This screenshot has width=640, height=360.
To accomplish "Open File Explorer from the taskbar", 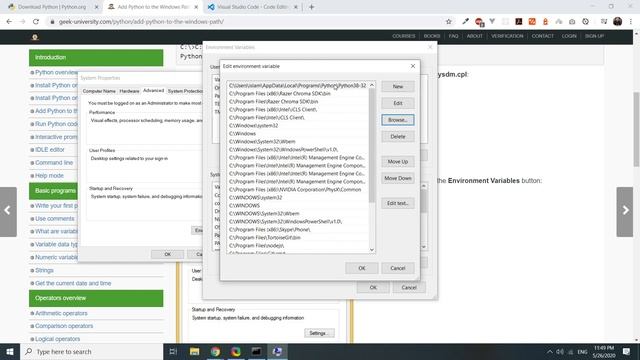I will point(195,351).
